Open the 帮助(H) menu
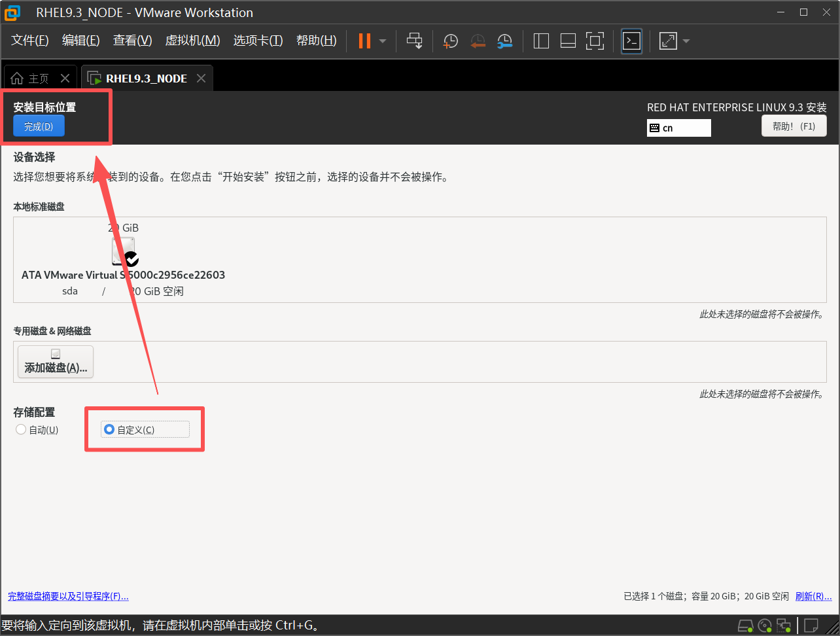Image resolution: width=840 pixels, height=636 pixels. (x=316, y=41)
